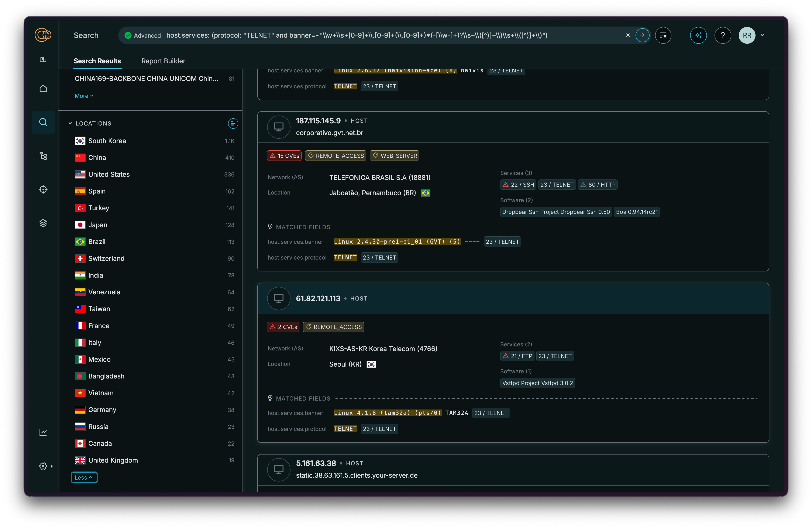Click the crosshair target sidebar icon
The image size is (812, 528).
click(43, 189)
